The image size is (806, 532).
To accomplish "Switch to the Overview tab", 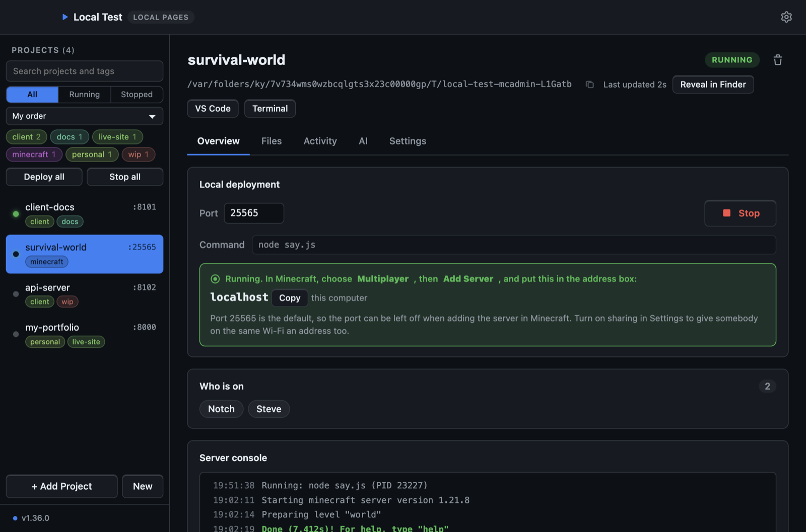I will pyautogui.click(x=218, y=141).
